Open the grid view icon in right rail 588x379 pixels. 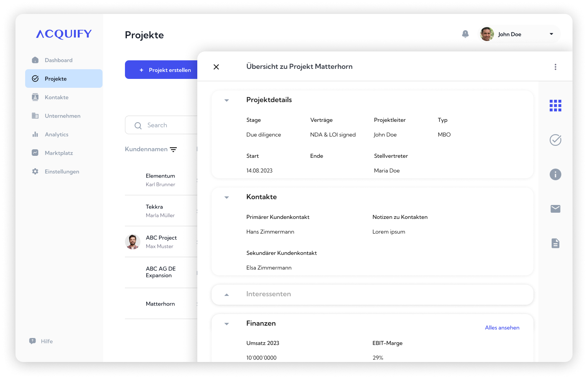[x=556, y=106]
